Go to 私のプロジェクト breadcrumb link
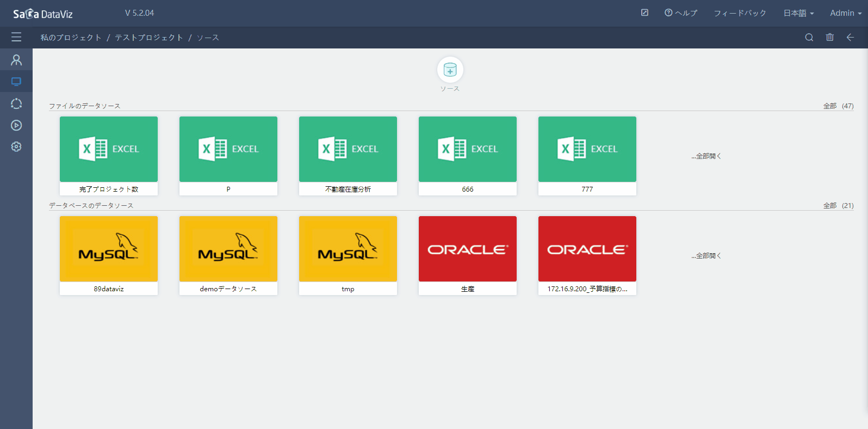This screenshot has height=429, width=868. click(71, 38)
